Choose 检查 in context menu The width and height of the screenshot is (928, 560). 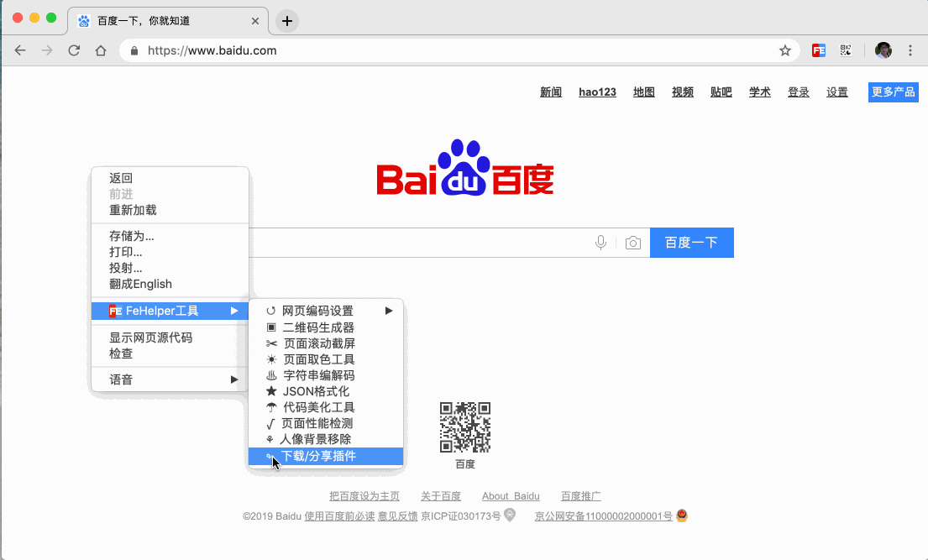point(170,353)
